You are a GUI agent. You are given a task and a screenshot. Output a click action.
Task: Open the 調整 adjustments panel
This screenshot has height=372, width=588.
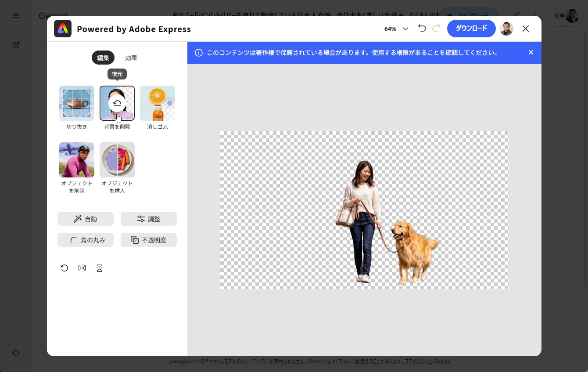point(149,219)
